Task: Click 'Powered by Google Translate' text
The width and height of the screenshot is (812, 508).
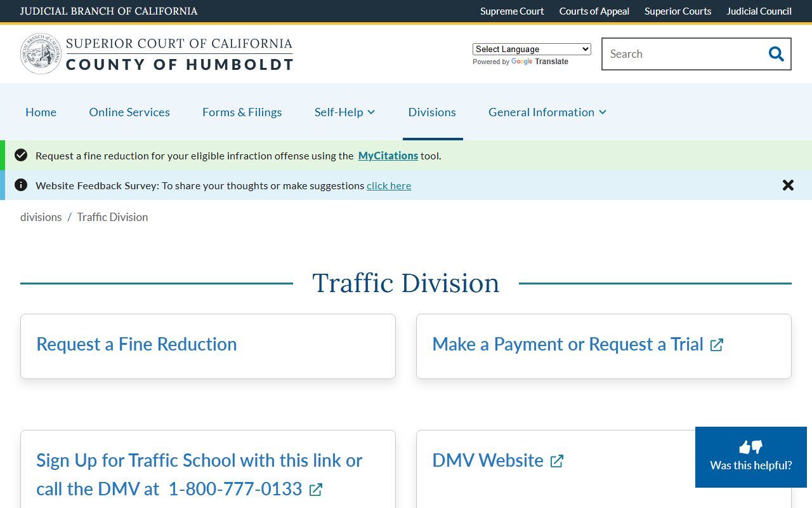Action: (520, 62)
